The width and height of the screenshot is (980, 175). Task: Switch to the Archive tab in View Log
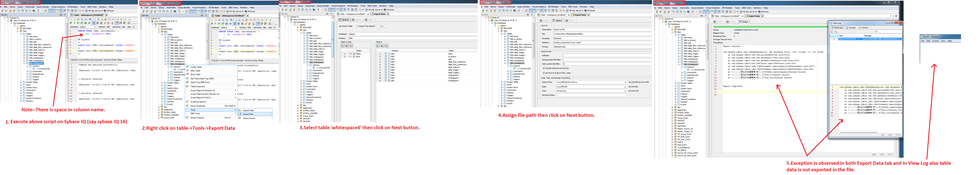[x=864, y=28]
